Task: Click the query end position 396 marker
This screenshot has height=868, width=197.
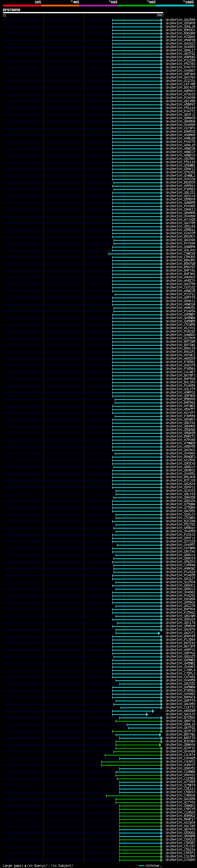Action: (160, 15)
